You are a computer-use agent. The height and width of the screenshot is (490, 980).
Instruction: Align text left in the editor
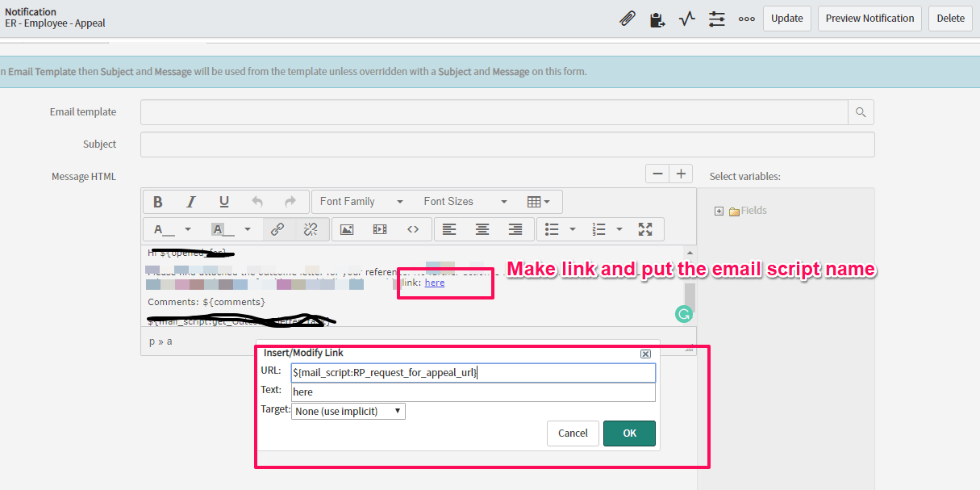pyautogui.click(x=449, y=229)
